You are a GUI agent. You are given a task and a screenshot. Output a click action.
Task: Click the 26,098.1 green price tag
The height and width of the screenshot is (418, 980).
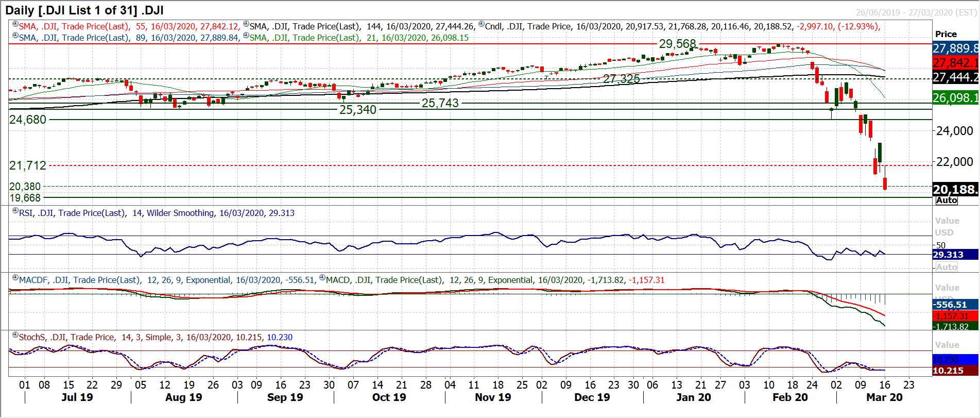coord(956,98)
